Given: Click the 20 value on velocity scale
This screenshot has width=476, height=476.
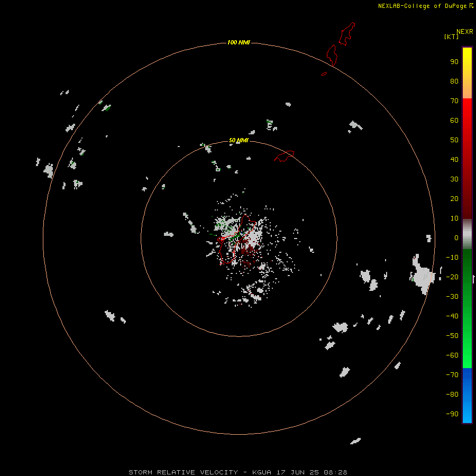Looking at the screenshot, I should pyautogui.click(x=454, y=199).
